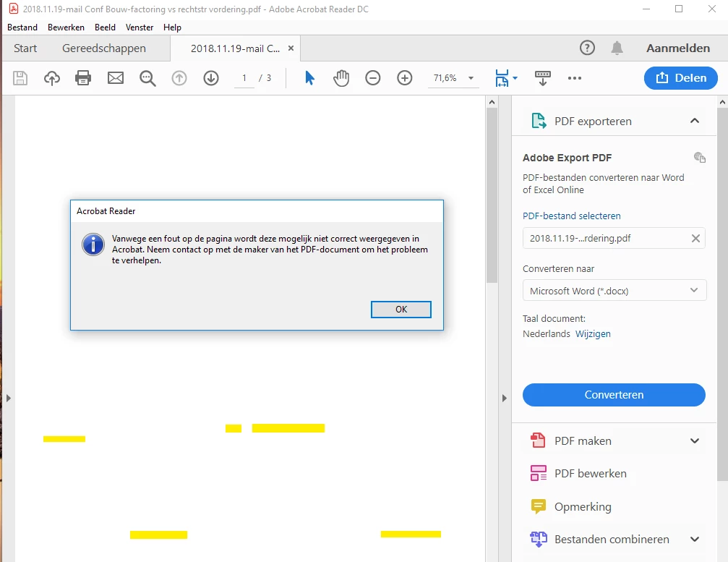Click the Acrobat PDF icon in title bar
Viewport: 728px width, 562px height.
point(14,9)
